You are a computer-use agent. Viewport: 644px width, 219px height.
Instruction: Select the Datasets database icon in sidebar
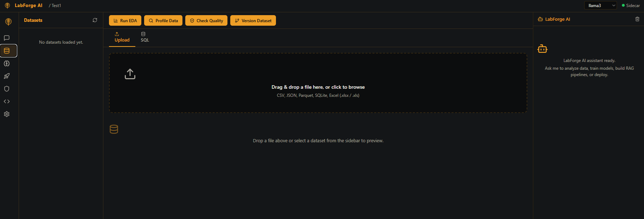point(7,51)
